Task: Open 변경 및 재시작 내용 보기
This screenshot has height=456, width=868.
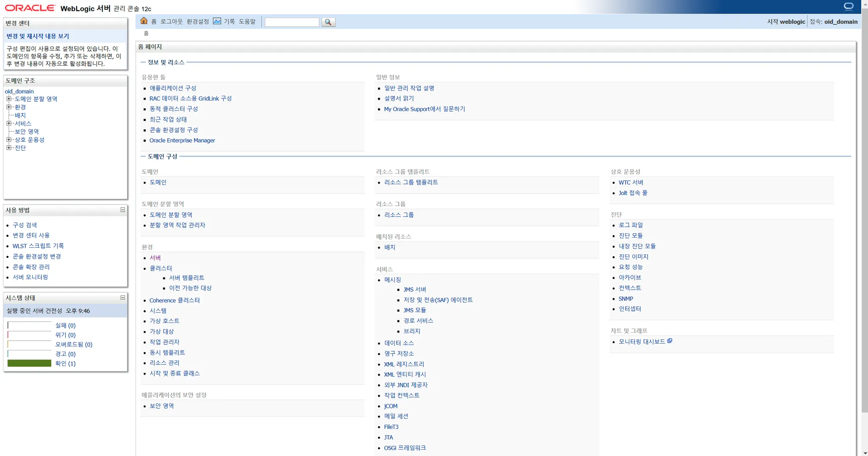Action: coord(38,36)
